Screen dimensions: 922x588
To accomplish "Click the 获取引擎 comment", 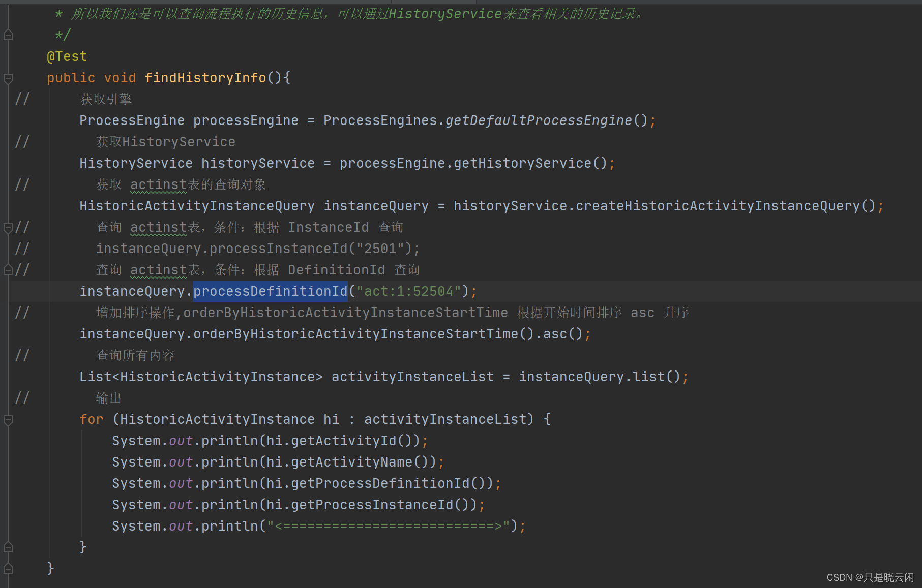I will pos(106,99).
